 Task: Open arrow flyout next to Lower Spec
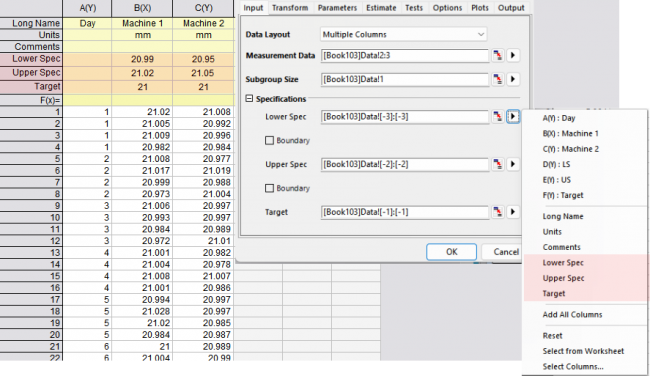(513, 116)
